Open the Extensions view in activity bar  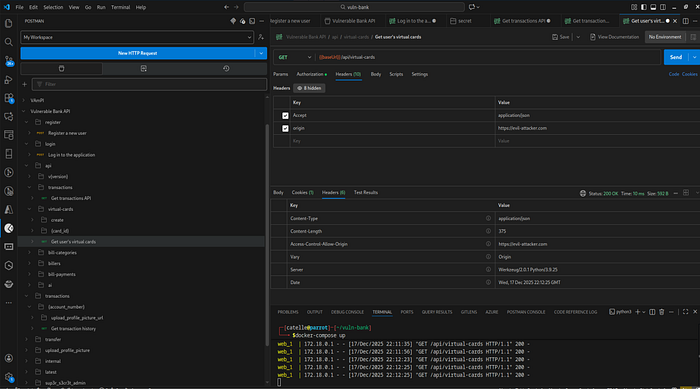[8, 98]
